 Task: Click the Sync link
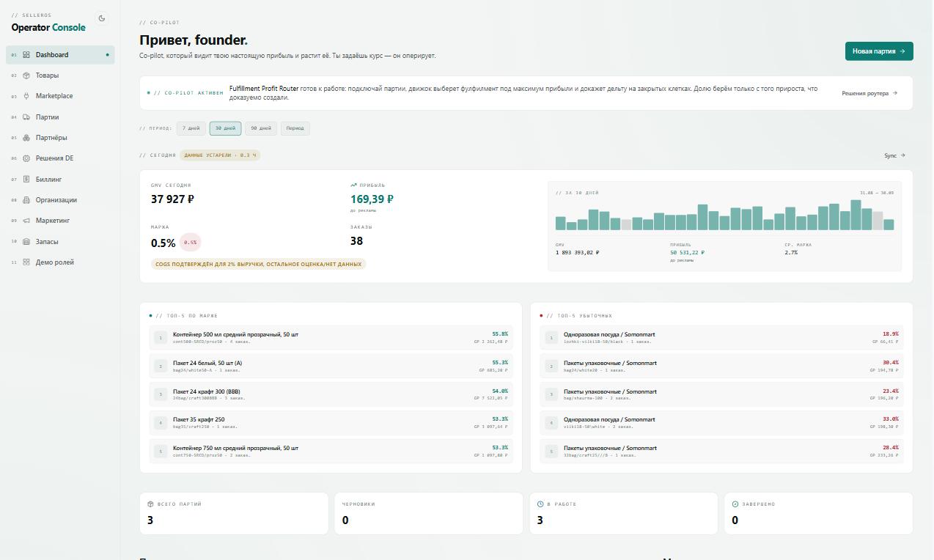(x=894, y=155)
